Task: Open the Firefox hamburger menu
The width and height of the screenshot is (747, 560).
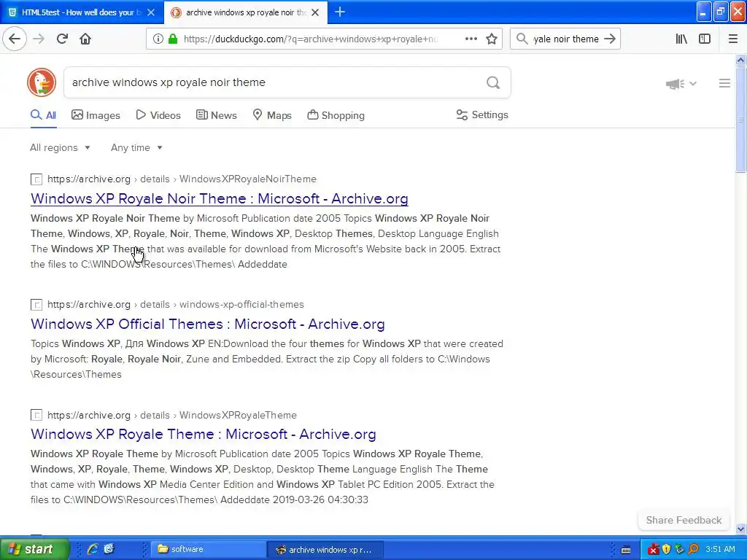Action: coord(733,39)
